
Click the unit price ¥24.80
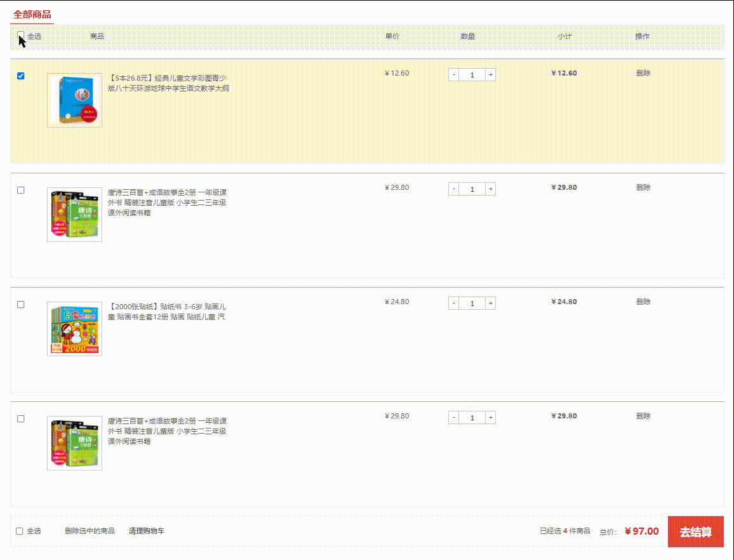[397, 302]
